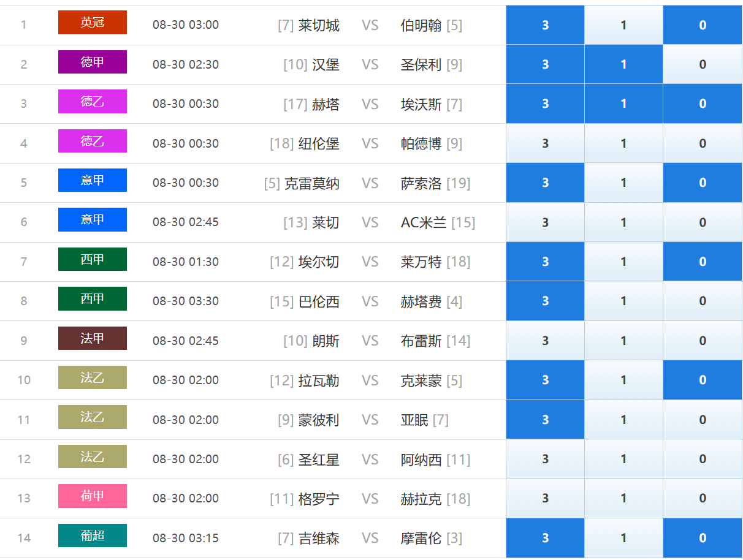Select the 0 pick for 纽伦堡 vs 帕德博
Image resolution: width=743 pixels, height=560 pixels.
[x=703, y=143]
